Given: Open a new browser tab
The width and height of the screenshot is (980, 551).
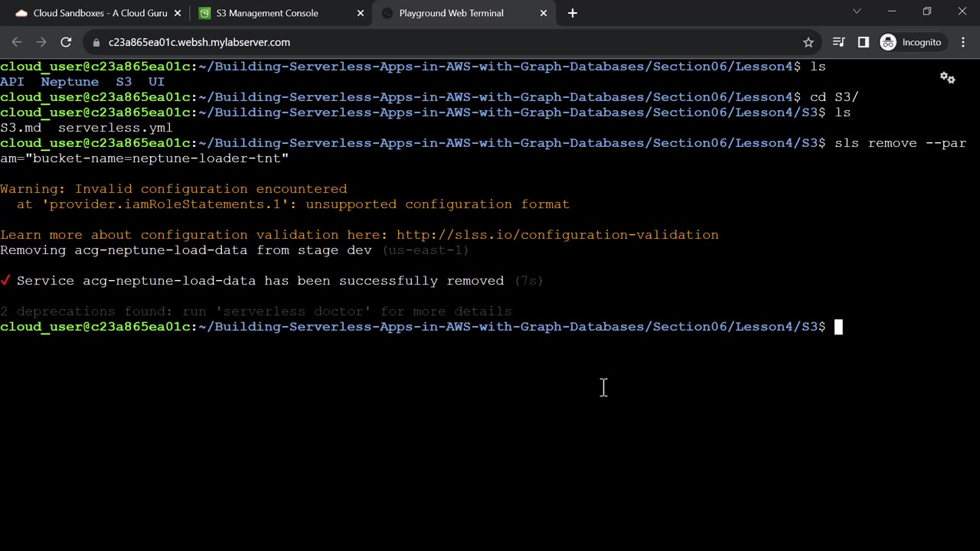Looking at the screenshot, I should pos(572,13).
